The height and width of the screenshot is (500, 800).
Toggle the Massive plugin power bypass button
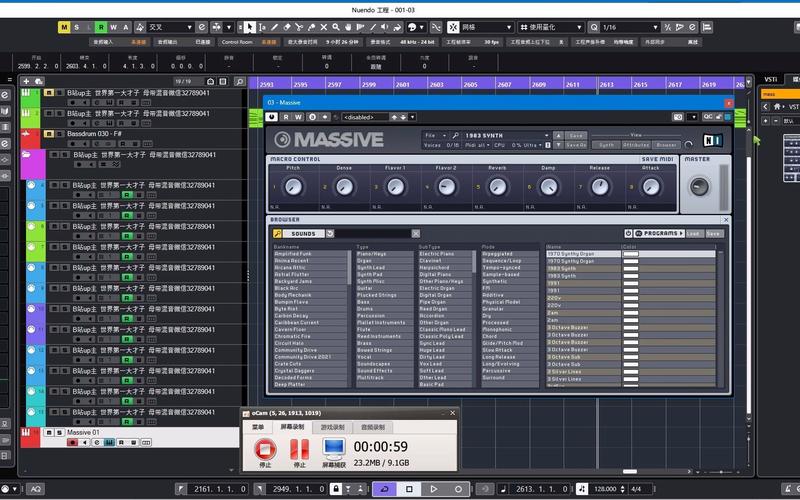[x=271, y=117]
